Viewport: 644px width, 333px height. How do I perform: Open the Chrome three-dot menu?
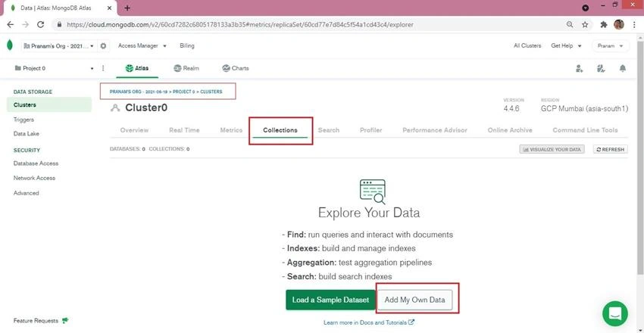coord(635,25)
